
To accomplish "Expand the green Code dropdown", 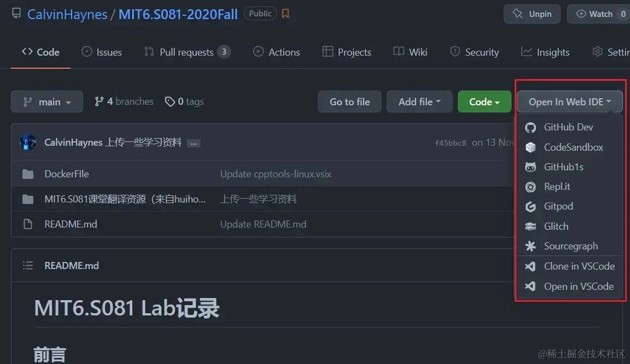I will coord(484,102).
